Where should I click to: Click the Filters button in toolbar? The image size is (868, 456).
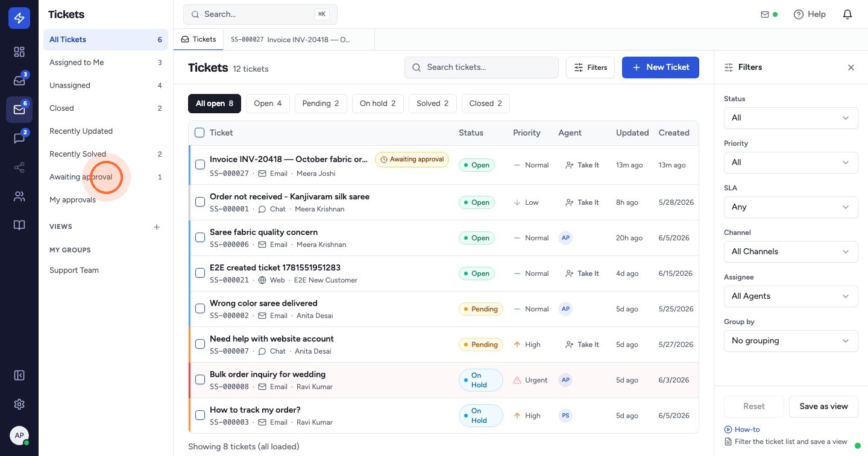[590, 67]
